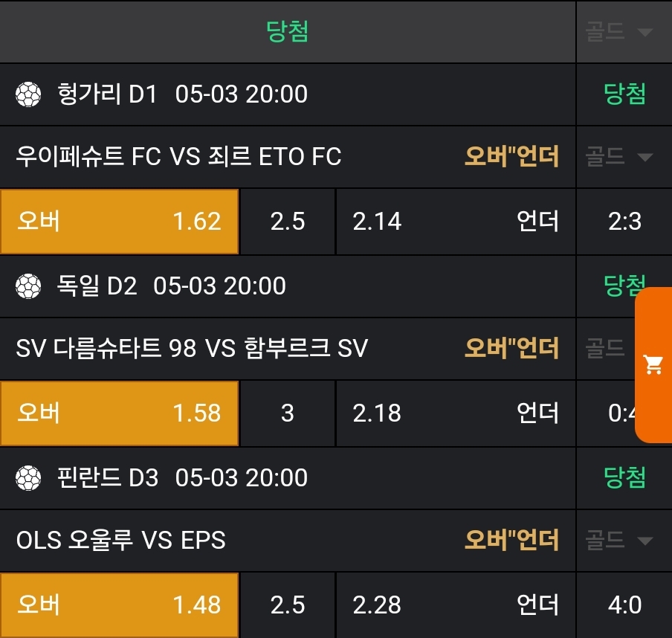Click the 4:0 score result cell
The width and height of the screenshot is (672, 638).
click(x=624, y=605)
